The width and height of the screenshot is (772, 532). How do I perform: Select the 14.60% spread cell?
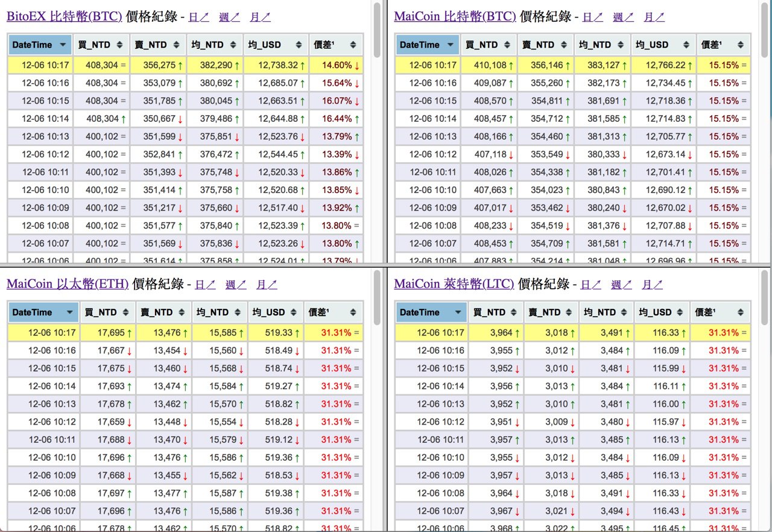tap(336, 65)
